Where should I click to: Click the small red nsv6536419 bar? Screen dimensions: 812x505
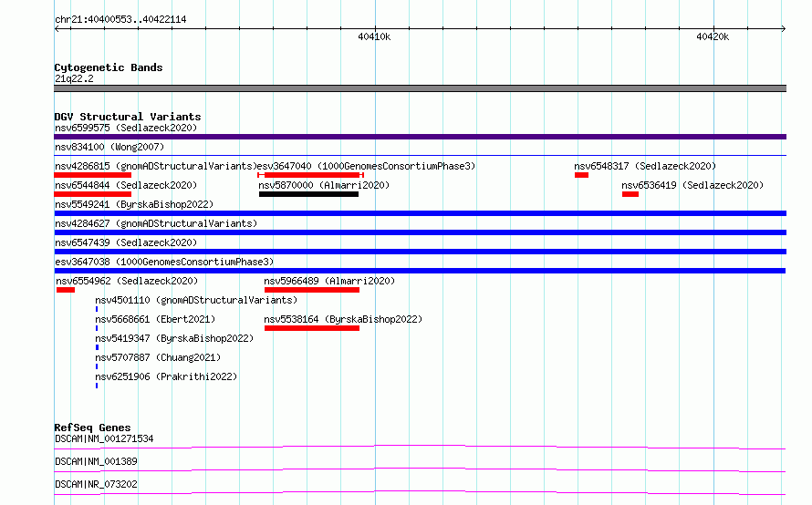pyautogui.click(x=630, y=194)
